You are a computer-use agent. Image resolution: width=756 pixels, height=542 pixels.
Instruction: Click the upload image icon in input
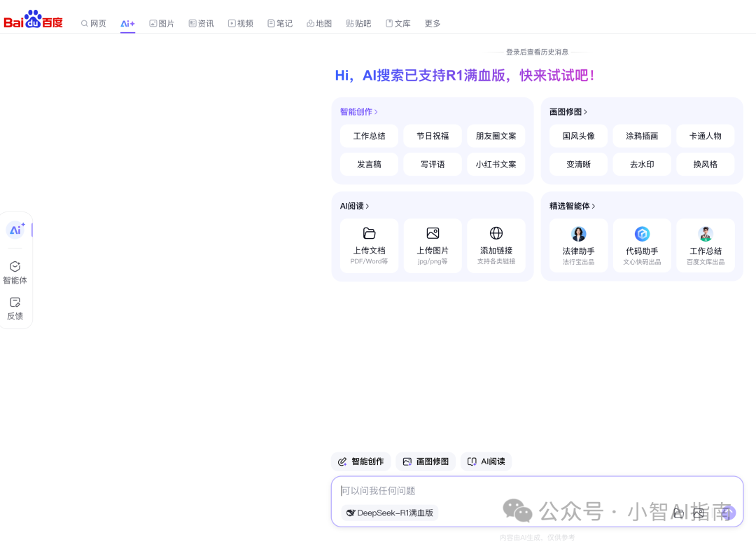(x=698, y=513)
